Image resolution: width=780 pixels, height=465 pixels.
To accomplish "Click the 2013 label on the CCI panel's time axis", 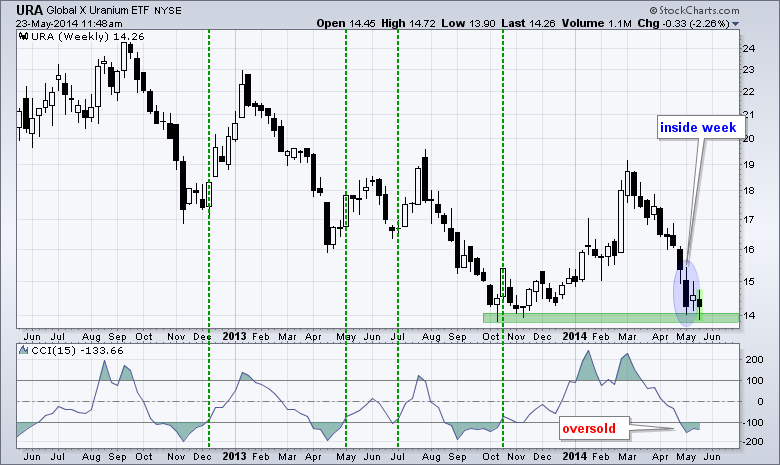I will (234, 456).
